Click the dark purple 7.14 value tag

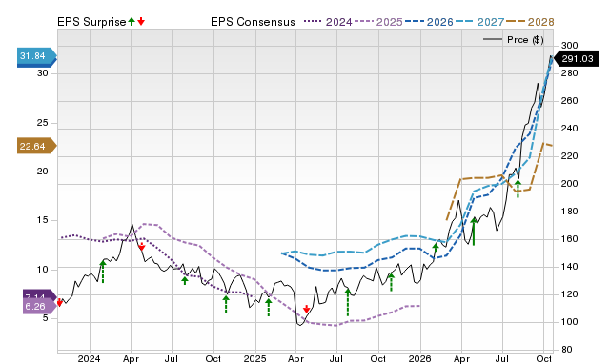[39, 294]
